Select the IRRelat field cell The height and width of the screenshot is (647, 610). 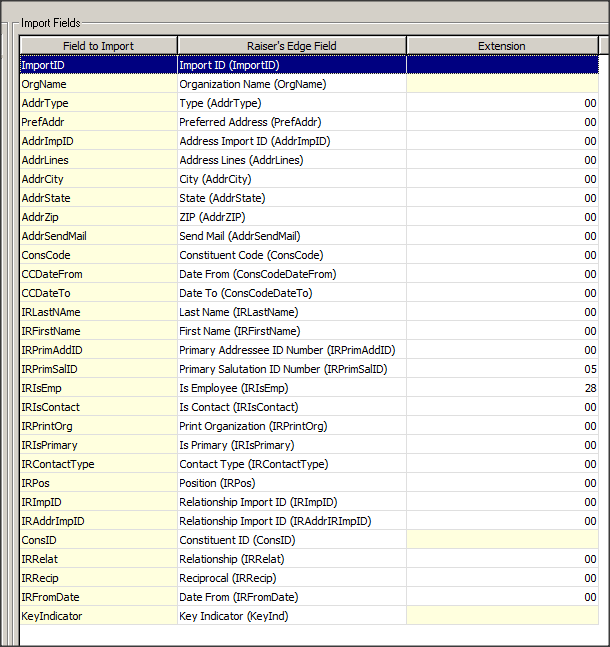[x=99, y=559]
